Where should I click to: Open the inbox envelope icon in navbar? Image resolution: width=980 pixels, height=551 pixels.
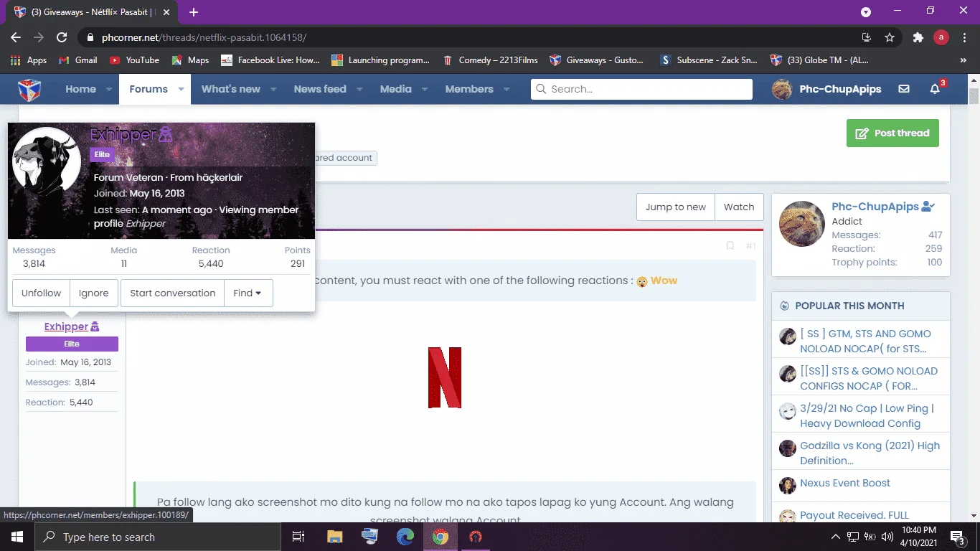point(904,89)
